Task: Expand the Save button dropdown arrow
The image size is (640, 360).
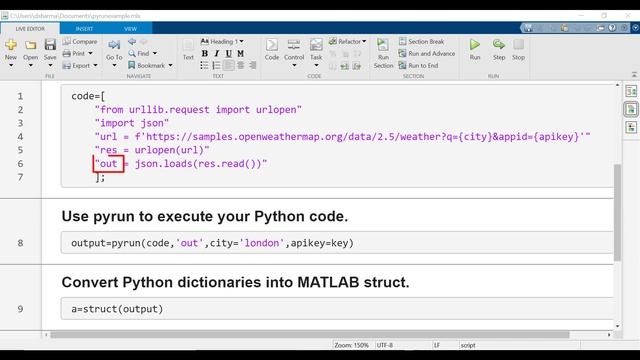Action: [x=50, y=66]
